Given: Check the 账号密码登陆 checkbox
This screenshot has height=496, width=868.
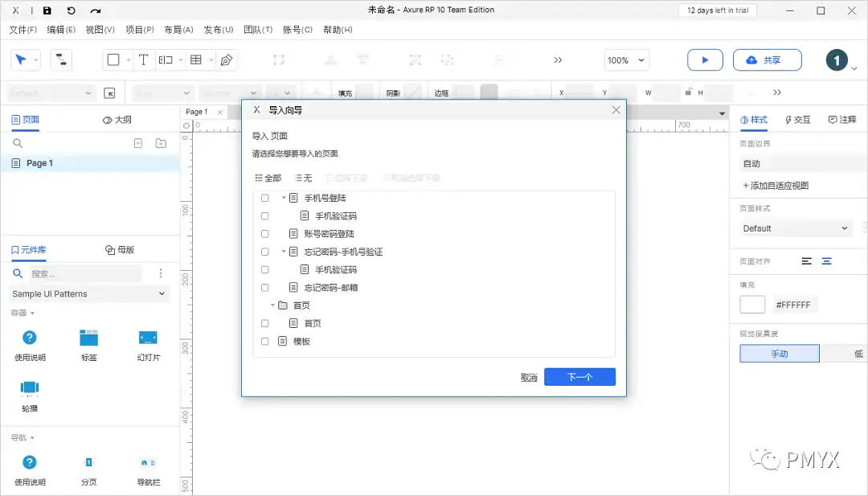Looking at the screenshot, I should 264,233.
